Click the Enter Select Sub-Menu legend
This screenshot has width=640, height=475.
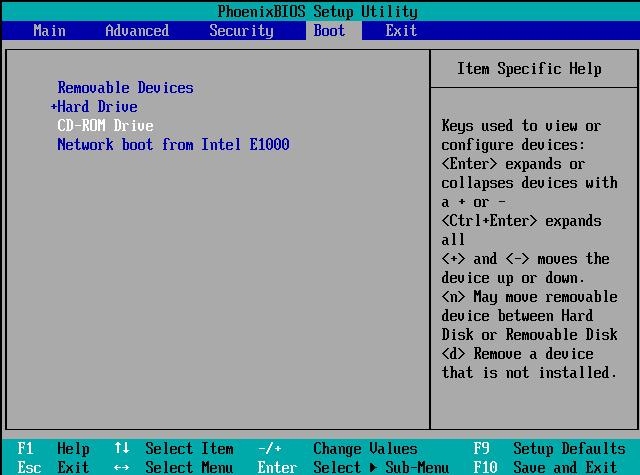pyautogui.click(x=353, y=467)
